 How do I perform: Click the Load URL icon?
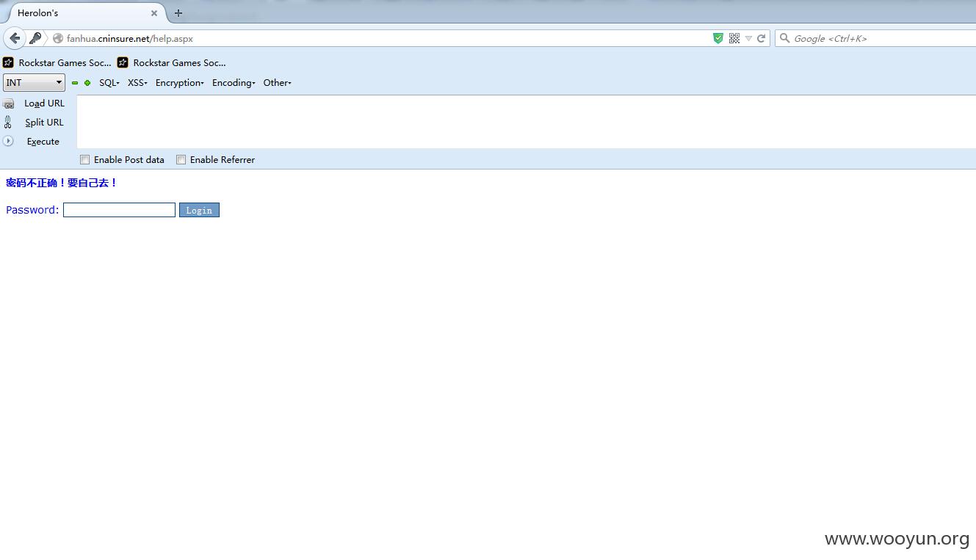coord(9,103)
